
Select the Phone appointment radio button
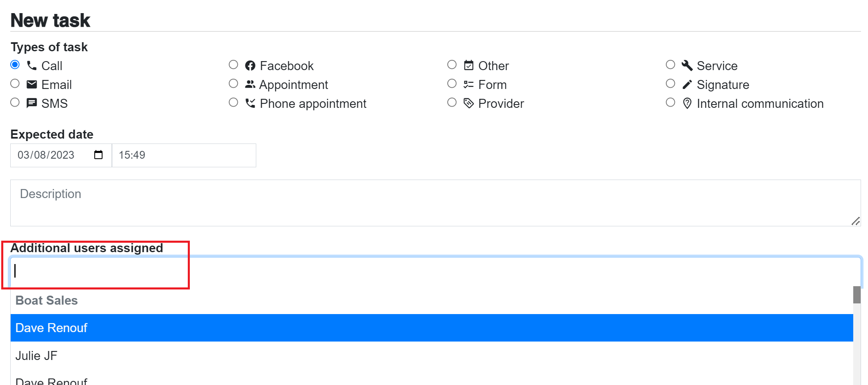[x=233, y=103]
